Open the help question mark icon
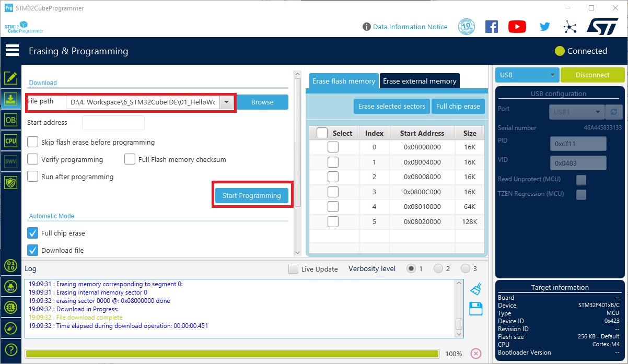The image size is (628, 364). pos(10,350)
